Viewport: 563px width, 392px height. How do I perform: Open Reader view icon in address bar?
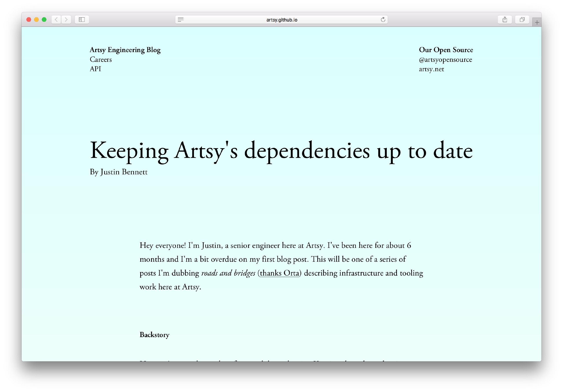tap(181, 20)
